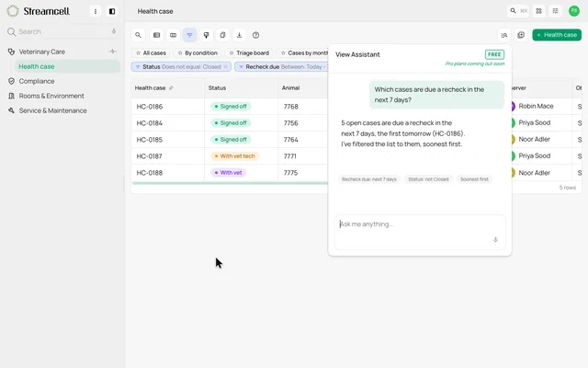This screenshot has width=588, height=368.
Task: Open case HC-0187
Action: coord(149,156)
